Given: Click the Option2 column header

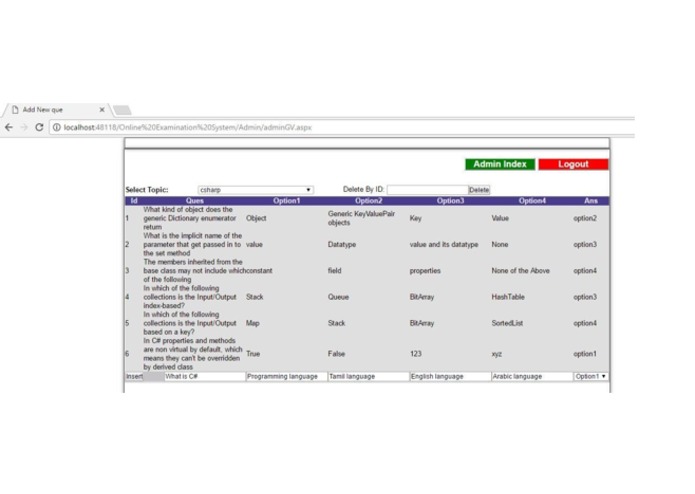Looking at the screenshot, I should click(x=368, y=201).
